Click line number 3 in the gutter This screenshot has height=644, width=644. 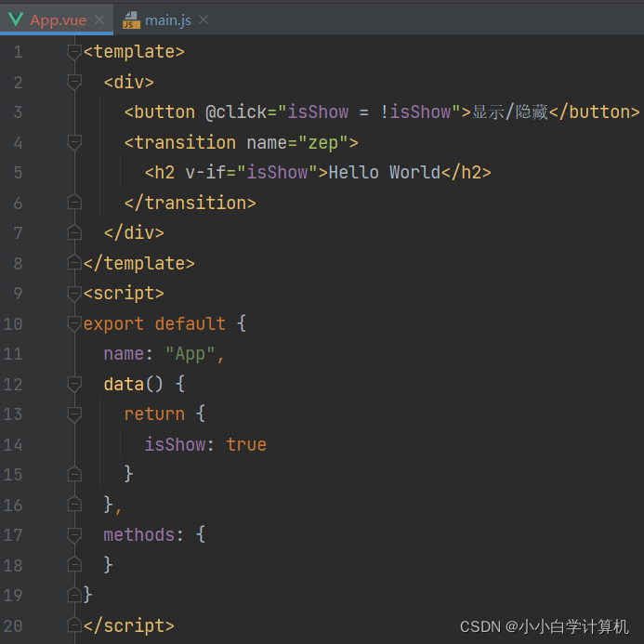[18, 112]
